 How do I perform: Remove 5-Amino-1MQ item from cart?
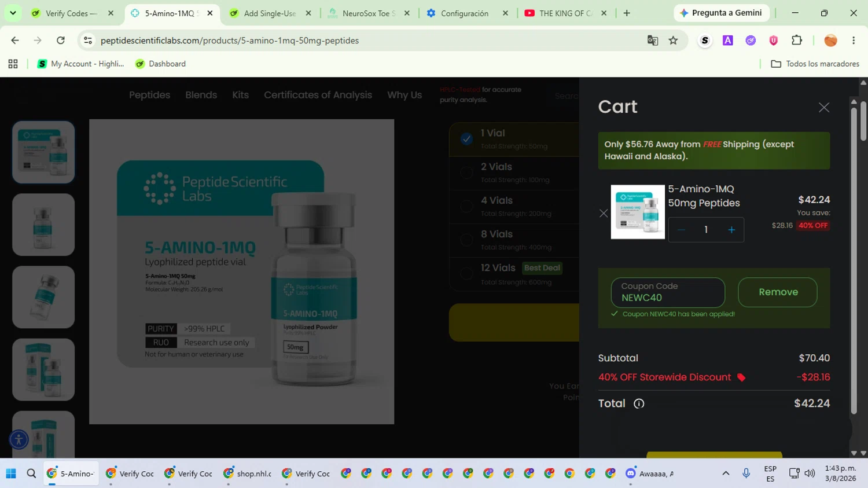[x=604, y=213]
